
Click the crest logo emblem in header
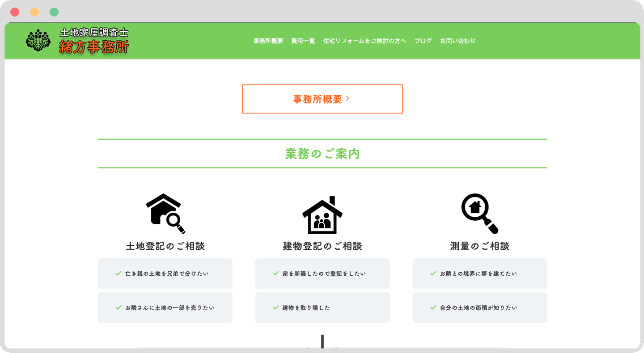[x=38, y=40]
